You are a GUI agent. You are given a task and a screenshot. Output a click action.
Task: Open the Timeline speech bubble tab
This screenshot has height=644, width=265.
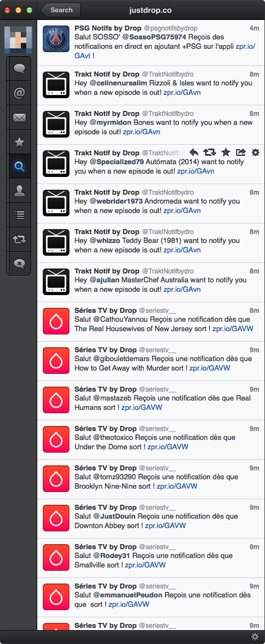point(19,69)
